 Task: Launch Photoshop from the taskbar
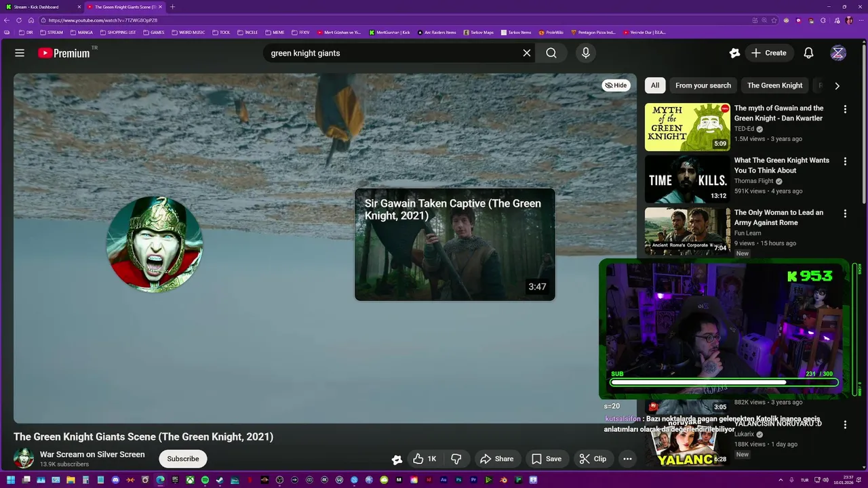[x=458, y=480]
